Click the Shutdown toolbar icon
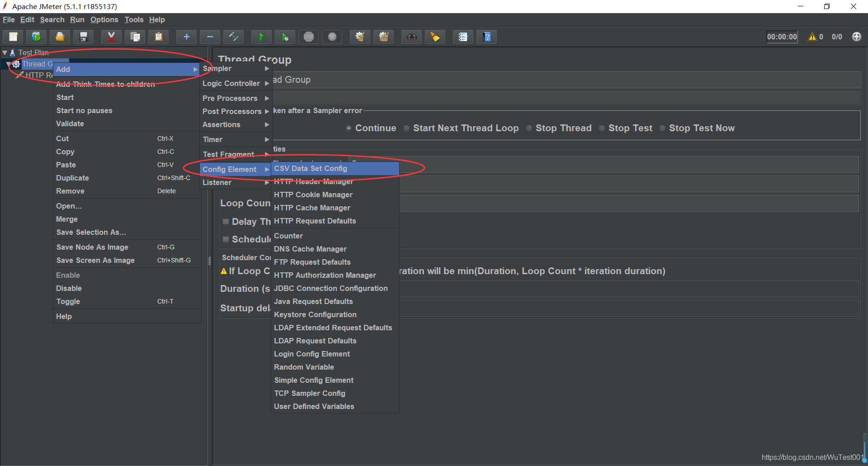The height and width of the screenshot is (466, 868). [x=332, y=37]
